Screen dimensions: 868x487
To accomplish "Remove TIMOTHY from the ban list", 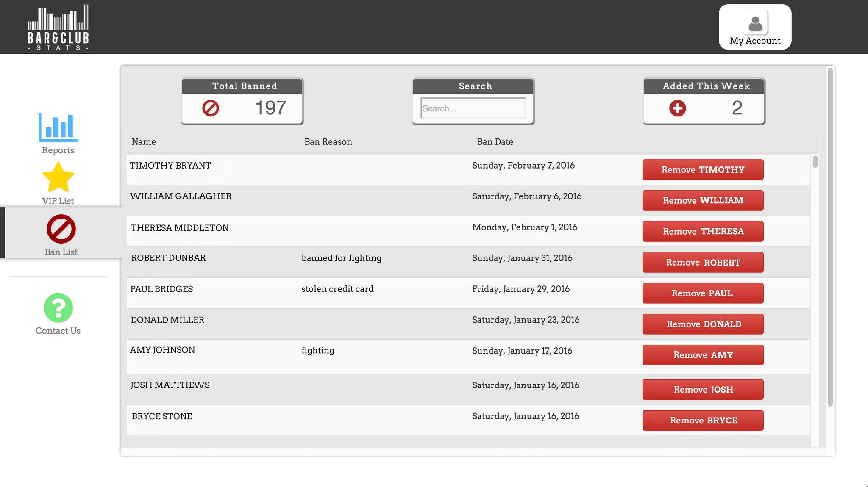I will pyautogui.click(x=703, y=170).
